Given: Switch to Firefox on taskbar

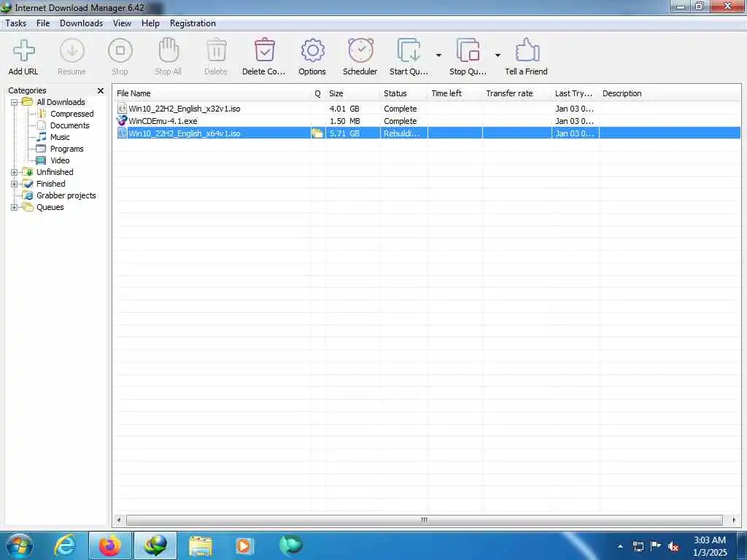Looking at the screenshot, I should (110, 545).
